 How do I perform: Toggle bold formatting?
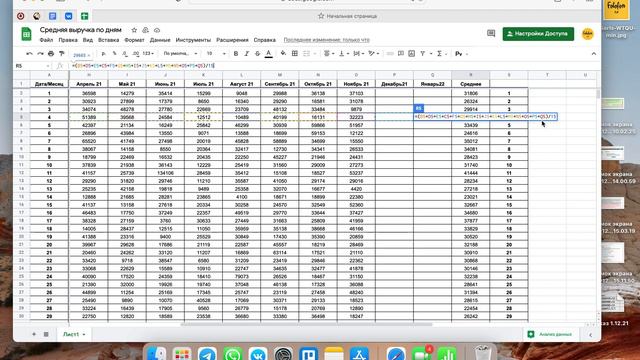(x=236, y=53)
